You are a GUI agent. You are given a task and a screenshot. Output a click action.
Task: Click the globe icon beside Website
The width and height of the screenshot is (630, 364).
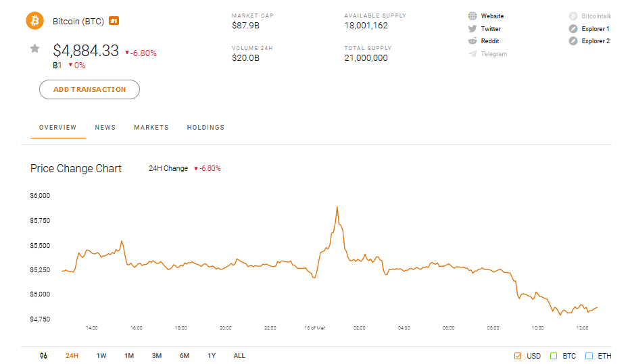[x=472, y=16]
